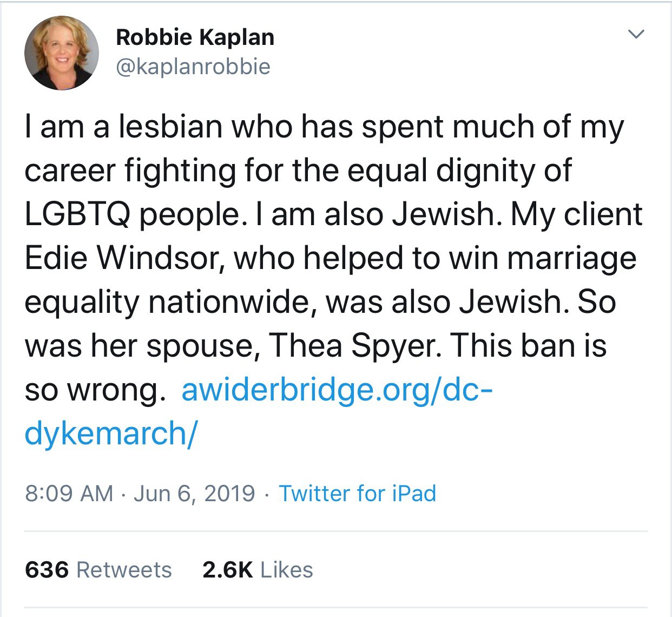View the Retweets label list
Viewport: 672px width, 617px height.
124,570
